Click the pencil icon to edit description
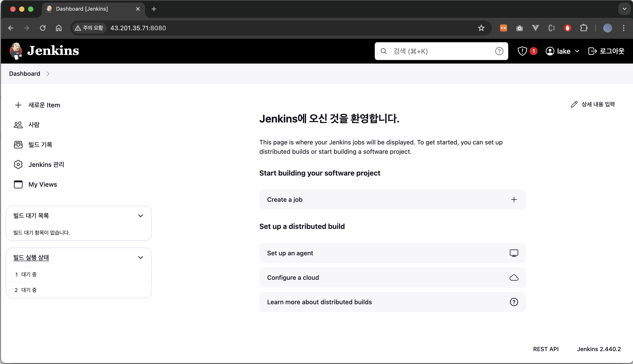 [x=574, y=104]
